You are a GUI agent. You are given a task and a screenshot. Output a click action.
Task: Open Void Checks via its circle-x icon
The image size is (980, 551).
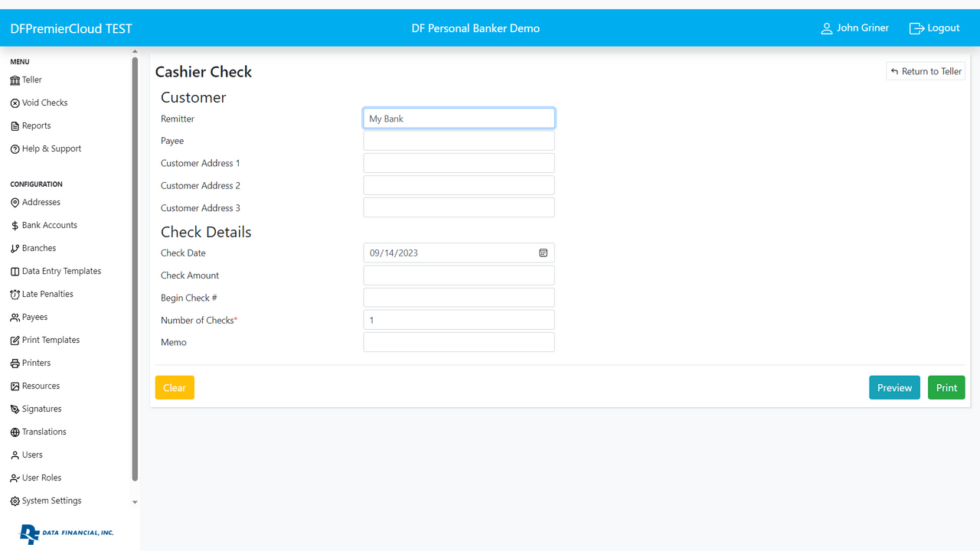(15, 103)
